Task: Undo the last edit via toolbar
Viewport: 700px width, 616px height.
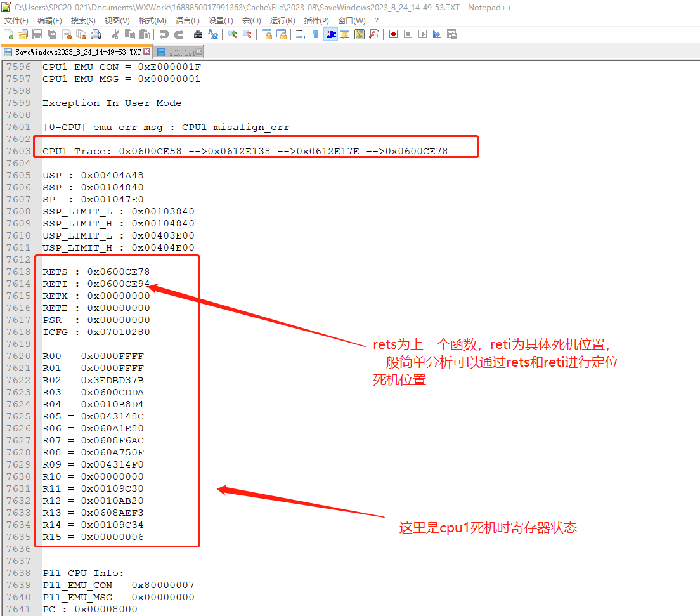Action: 164,34
